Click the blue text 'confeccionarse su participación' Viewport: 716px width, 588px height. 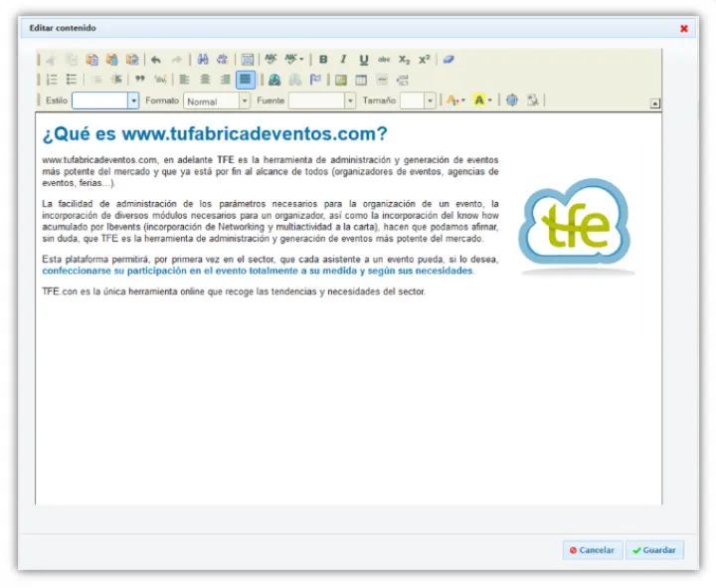coord(114,271)
